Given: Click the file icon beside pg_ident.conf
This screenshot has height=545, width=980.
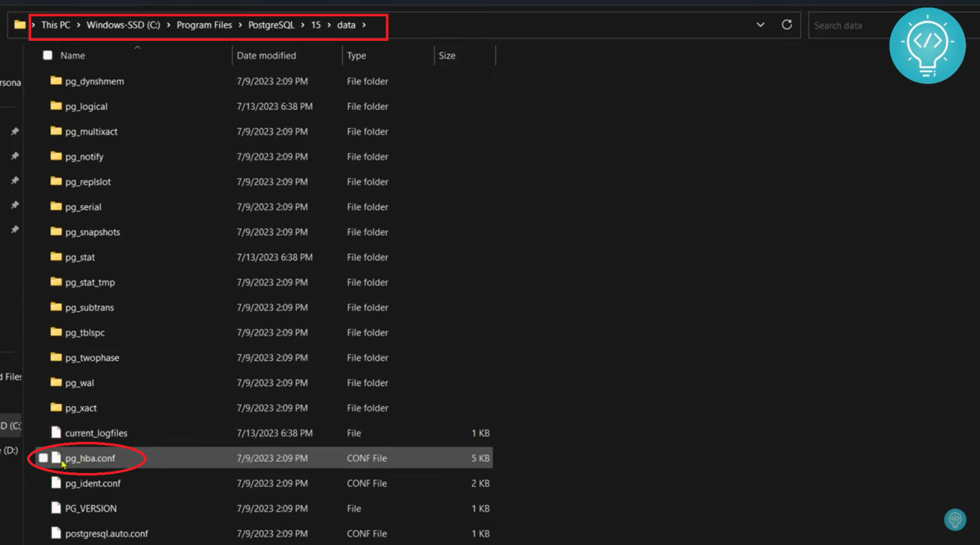Looking at the screenshot, I should [56, 483].
